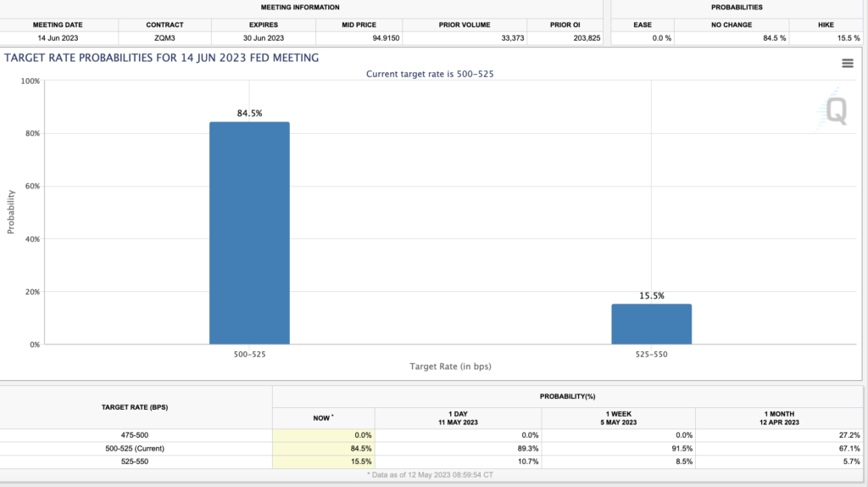
Task: Click the 525-550 row label in the table
Action: 135,462
